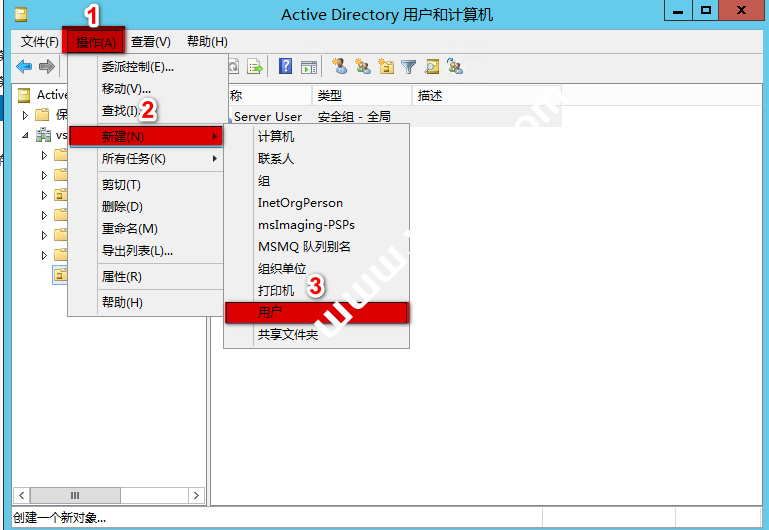769x530 pixels.
Task: Click the Find objects magnifier icon
Action: click(432, 66)
